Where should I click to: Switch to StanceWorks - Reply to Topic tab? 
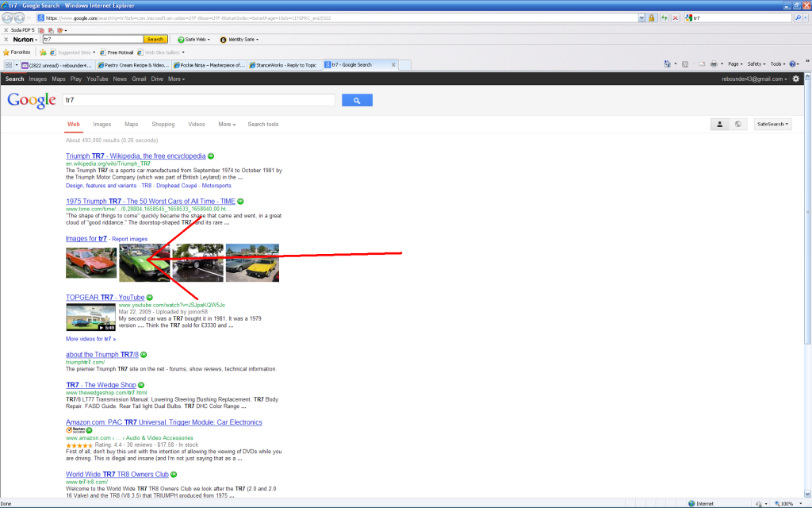[285, 65]
